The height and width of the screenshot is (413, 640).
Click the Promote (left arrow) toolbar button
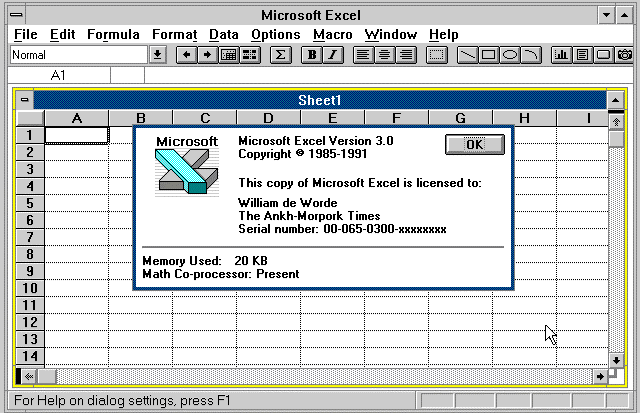click(187, 55)
